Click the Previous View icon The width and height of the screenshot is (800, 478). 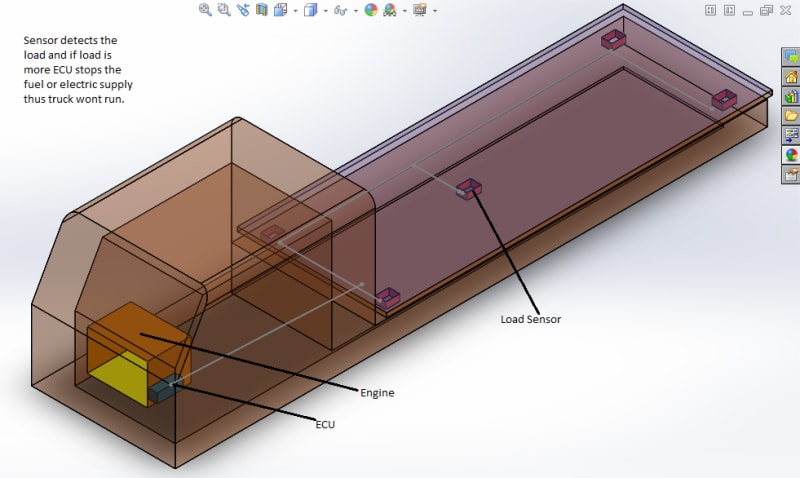(243, 10)
